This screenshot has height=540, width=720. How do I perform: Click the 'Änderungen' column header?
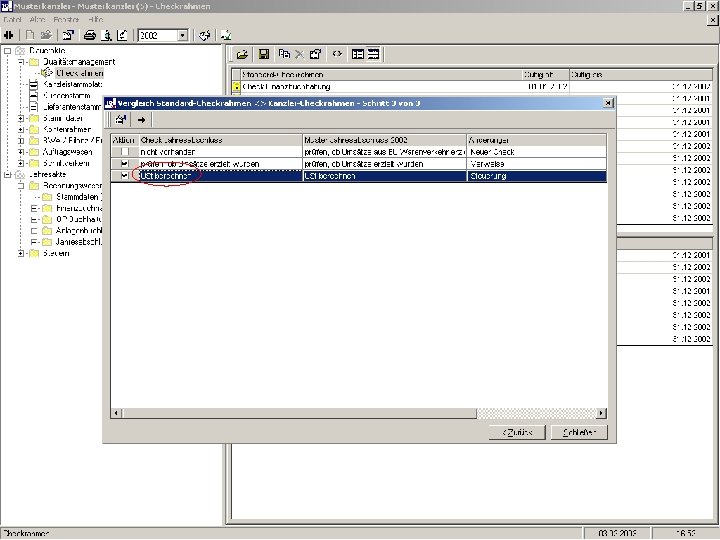click(x=536, y=140)
